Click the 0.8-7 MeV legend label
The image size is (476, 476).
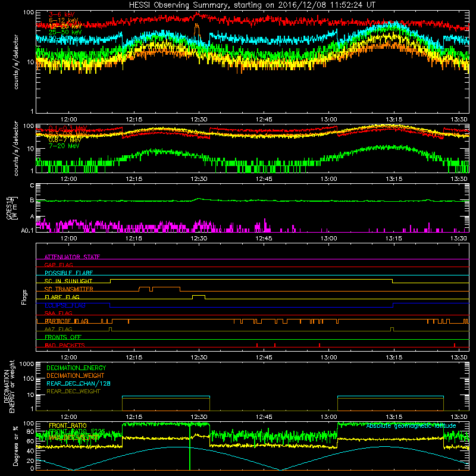pos(65,140)
